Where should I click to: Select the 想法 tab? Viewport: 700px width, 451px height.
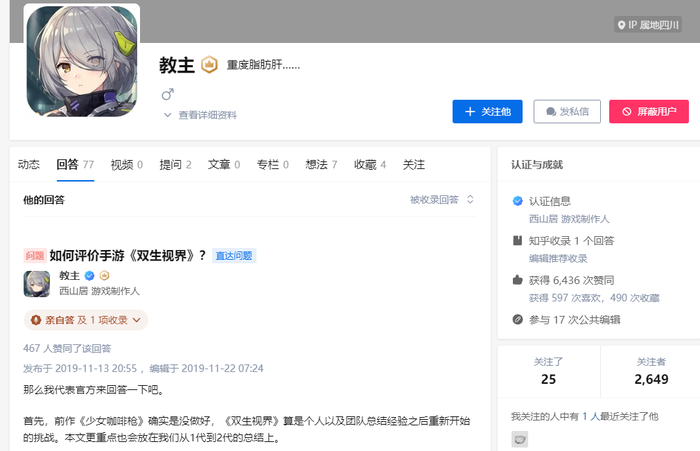(320, 164)
